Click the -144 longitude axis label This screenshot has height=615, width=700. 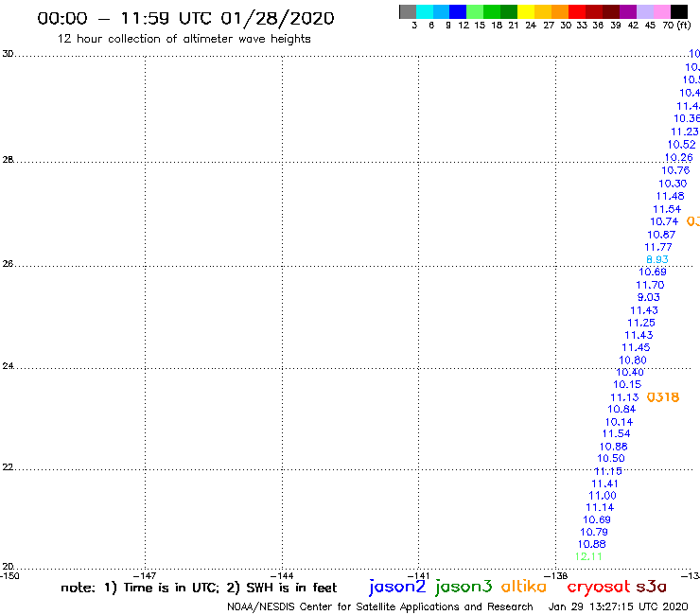282,576
